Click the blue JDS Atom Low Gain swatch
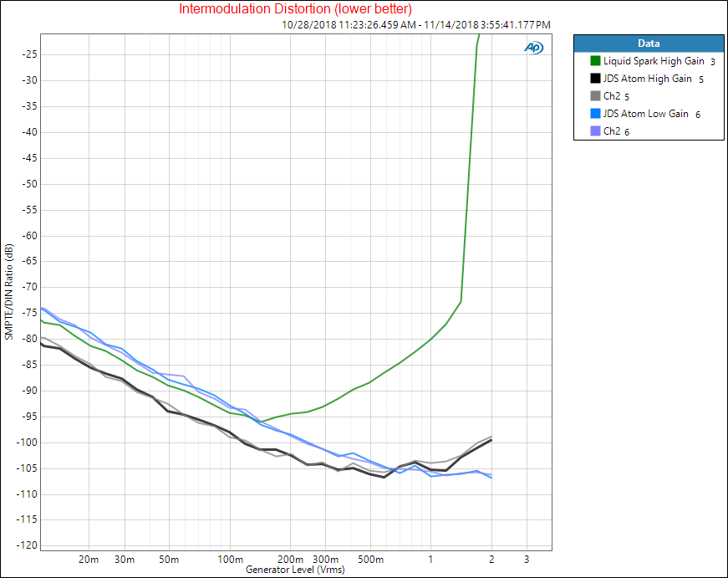 (595, 114)
